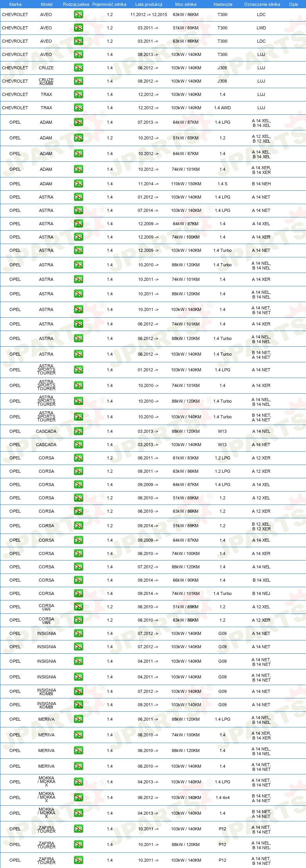Image resolution: width=306 pixels, height=868 pixels.
Task: Click the Opis column header
Action: [293, 4]
